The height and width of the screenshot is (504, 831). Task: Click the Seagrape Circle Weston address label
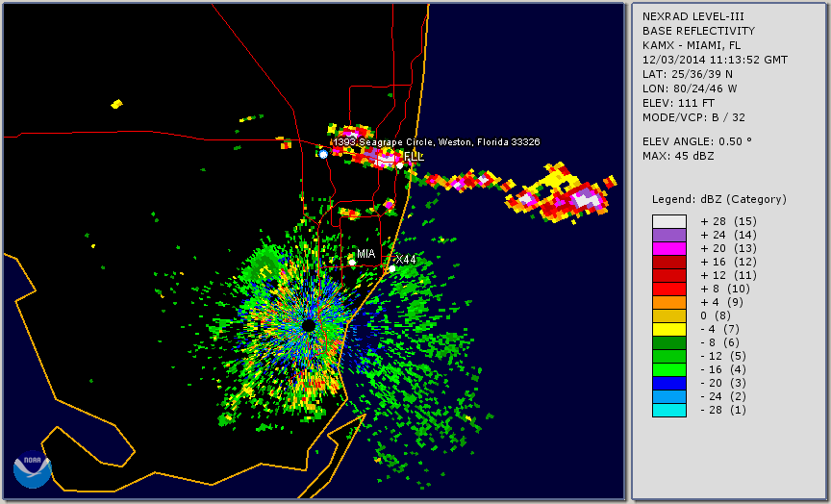click(x=437, y=142)
